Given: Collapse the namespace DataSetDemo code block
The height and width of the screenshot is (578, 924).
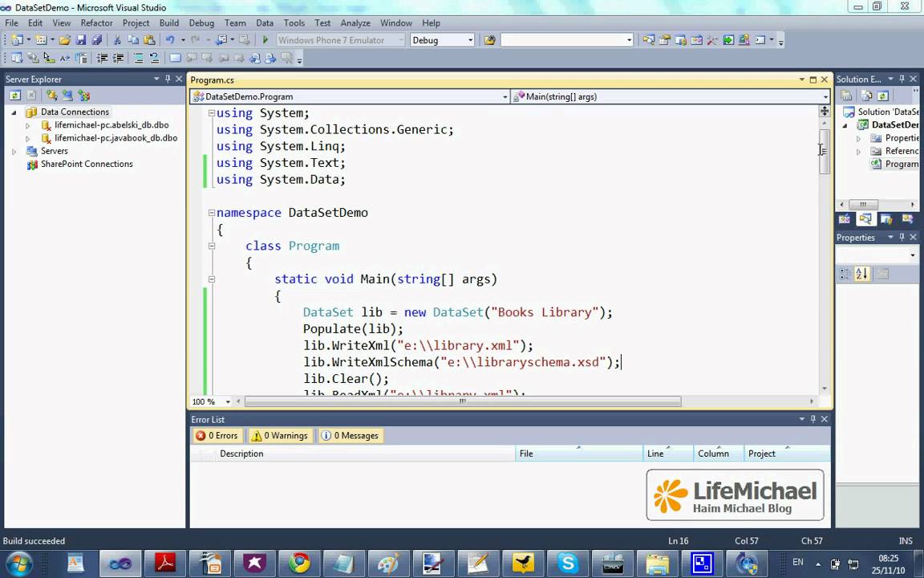Looking at the screenshot, I should (x=212, y=213).
